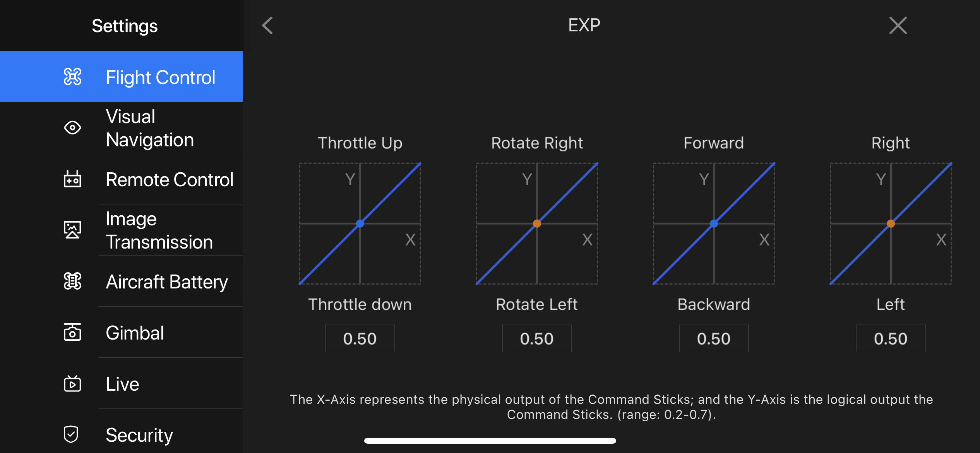Edit the Forward/Backward EXP value field

pos(714,339)
